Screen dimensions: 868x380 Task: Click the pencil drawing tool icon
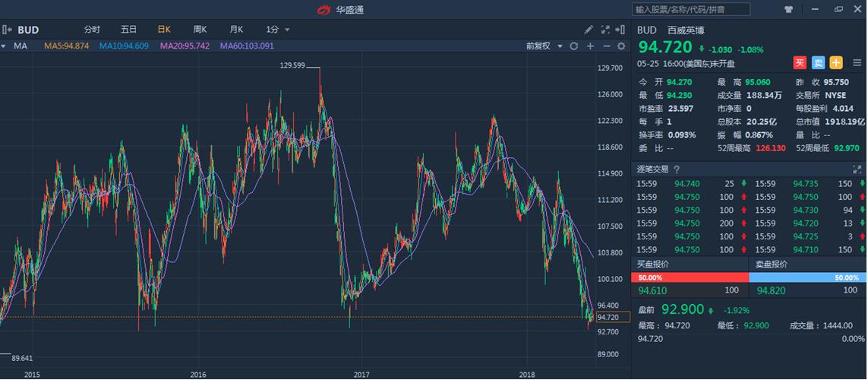coord(589,30)
